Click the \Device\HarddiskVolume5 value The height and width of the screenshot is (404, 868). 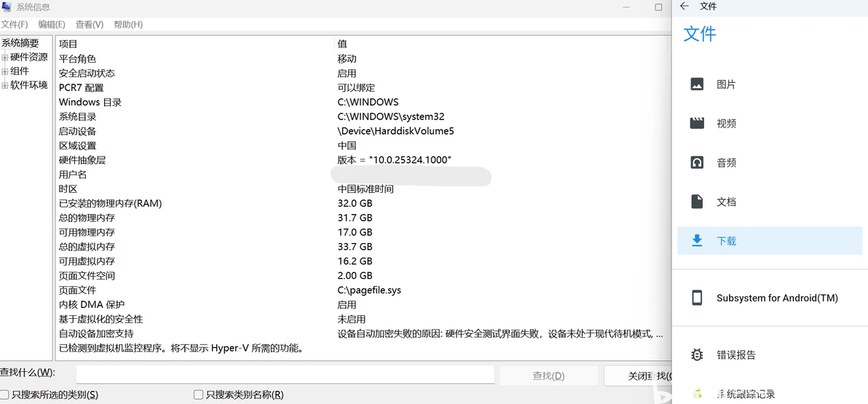coord(396,131)
